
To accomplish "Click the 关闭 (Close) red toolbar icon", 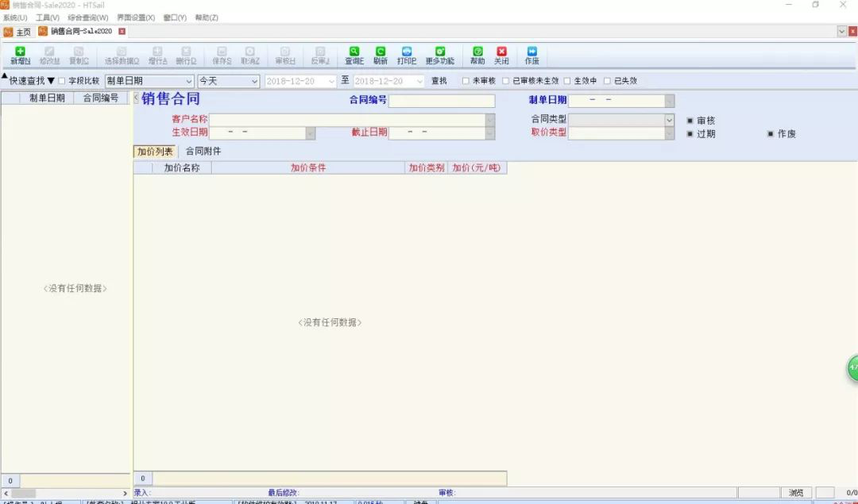I will point(501,56).
